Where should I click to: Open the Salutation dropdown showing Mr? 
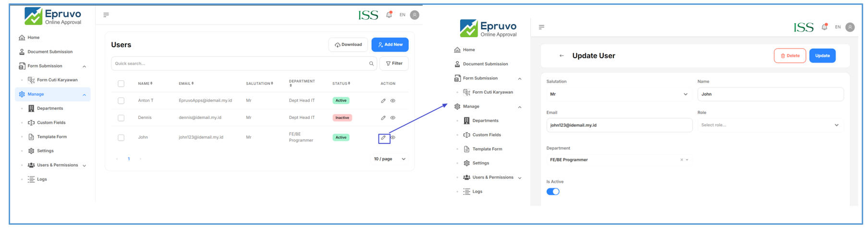pos(619,94)
